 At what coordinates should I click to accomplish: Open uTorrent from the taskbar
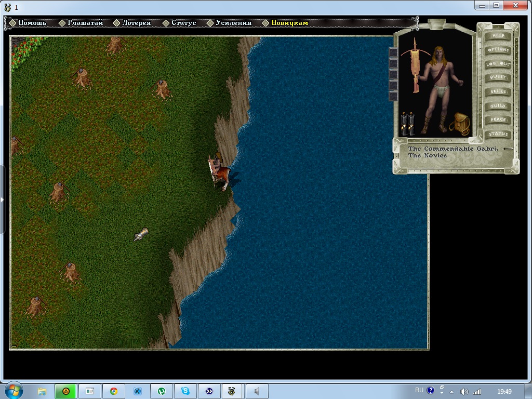[x=162, y=391]
